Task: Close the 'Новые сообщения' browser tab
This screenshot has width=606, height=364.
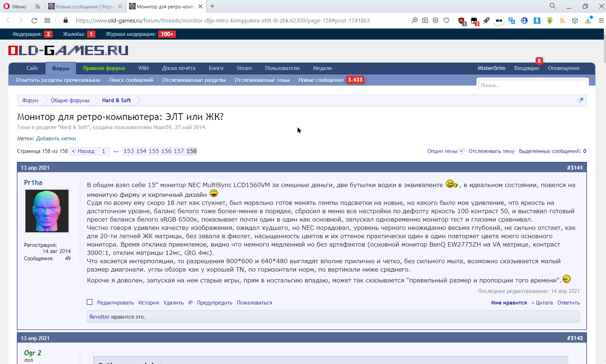Action: 120,7
